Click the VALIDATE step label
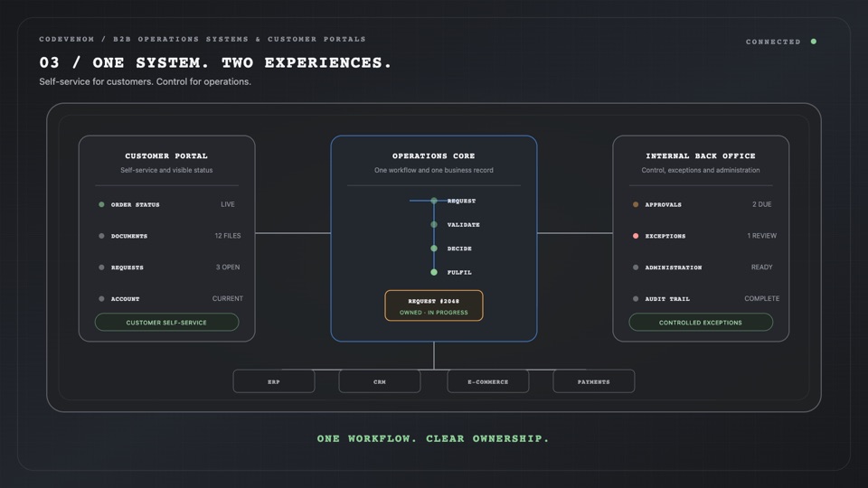The height and width of the screenshot is (488, 868). [463, 225]
